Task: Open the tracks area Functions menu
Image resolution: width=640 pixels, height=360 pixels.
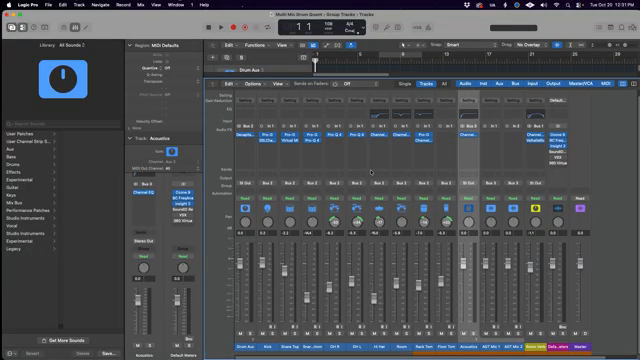Action: tap(257, 45)
